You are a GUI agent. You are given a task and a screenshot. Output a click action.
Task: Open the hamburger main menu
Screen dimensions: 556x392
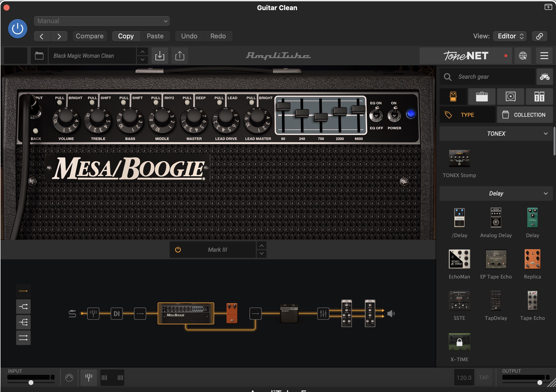click(x=544, y=56)
